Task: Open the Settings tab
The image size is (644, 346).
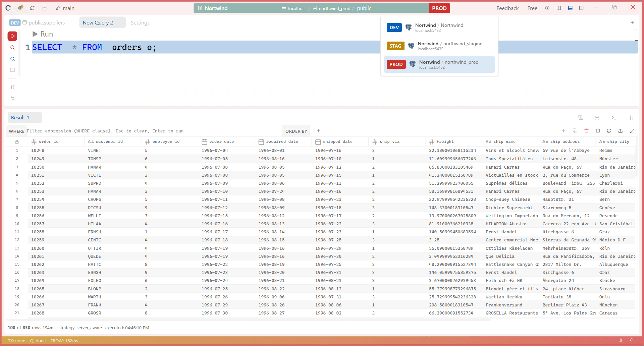Action: pos(140,22)
